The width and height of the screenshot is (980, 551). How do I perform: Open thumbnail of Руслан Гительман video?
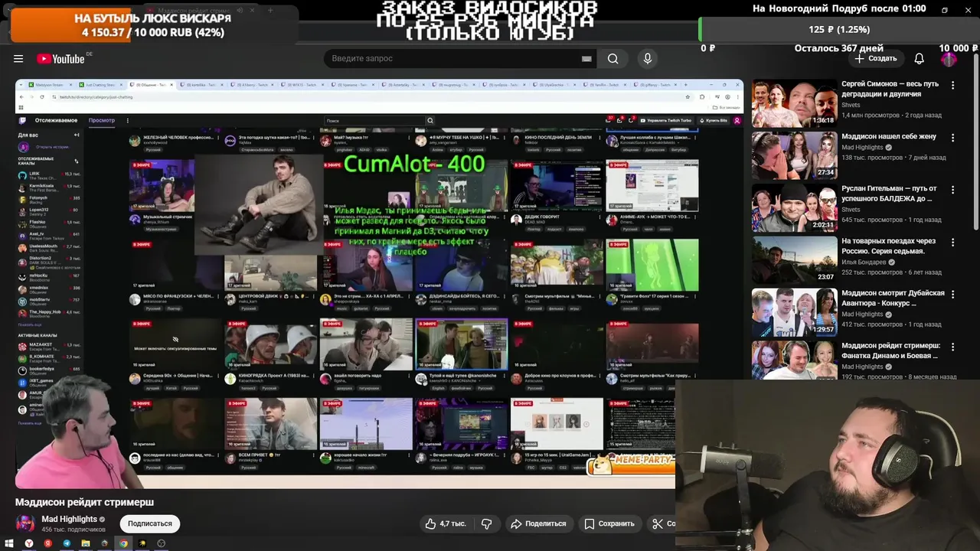click(x=794, y=207)
